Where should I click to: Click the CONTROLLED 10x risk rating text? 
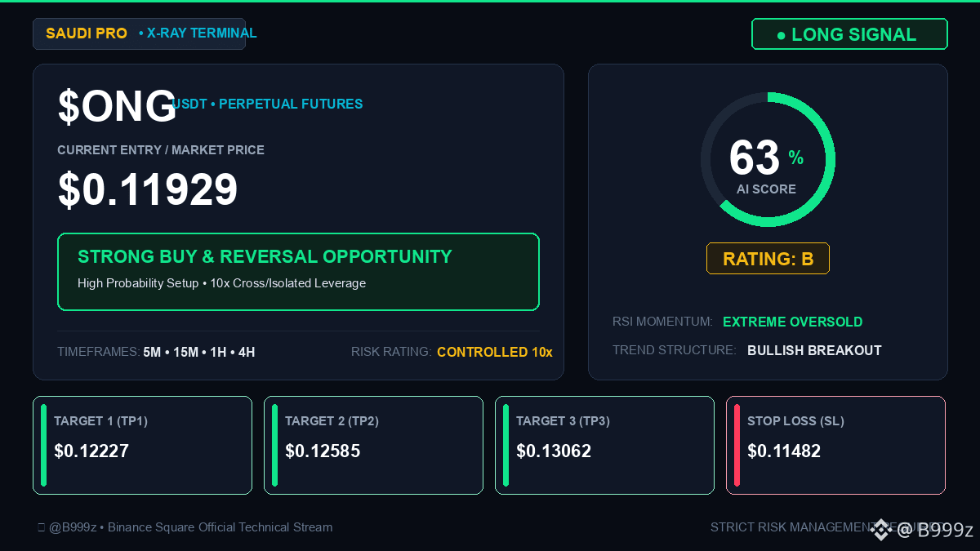coord(495,352)
